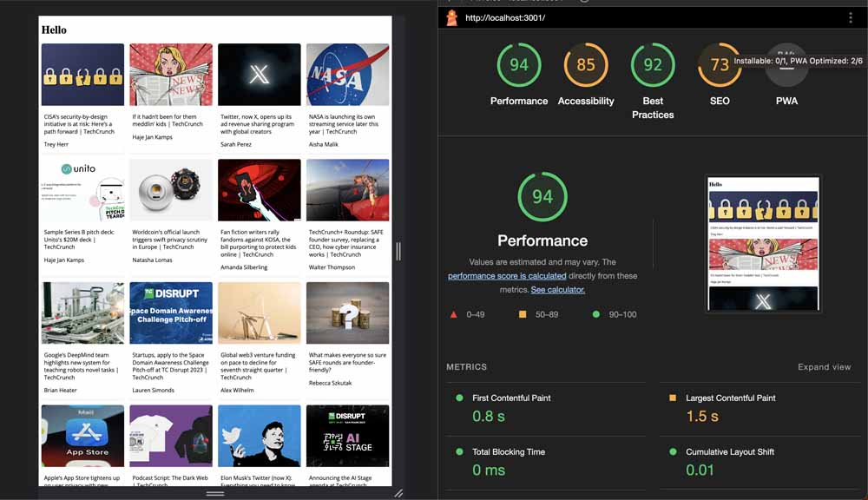Click Expand view in the Metrics section
This screenshot has height=500, width=868.
(x=823, y=366)
